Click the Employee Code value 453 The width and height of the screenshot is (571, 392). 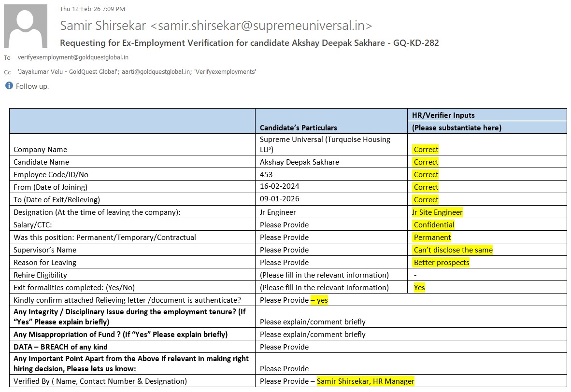click(266, 175)
